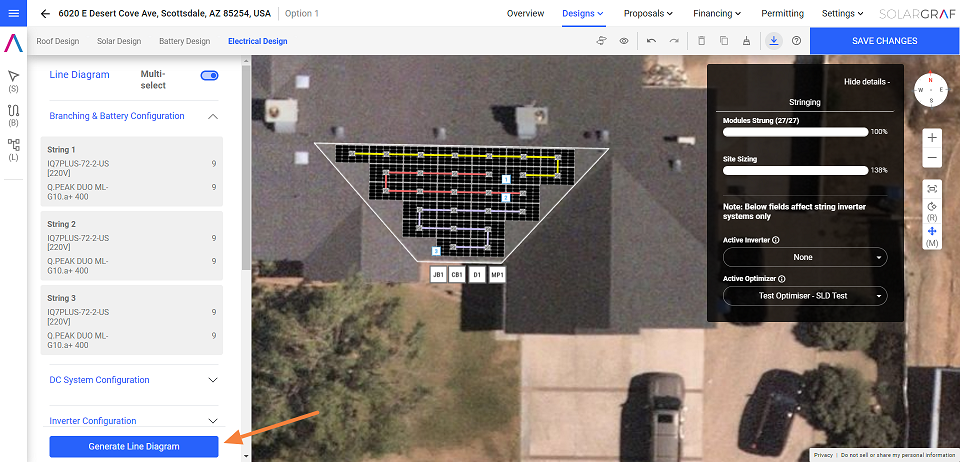Toggle the Multi-select switch
The image size is (960, 462).
pyautogui.click(x=209, y=75)
